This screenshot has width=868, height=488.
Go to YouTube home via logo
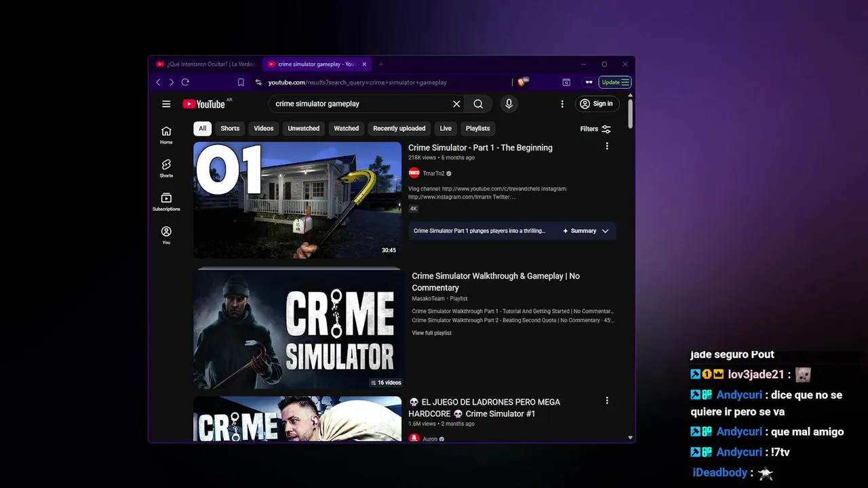tap(204, 104)
